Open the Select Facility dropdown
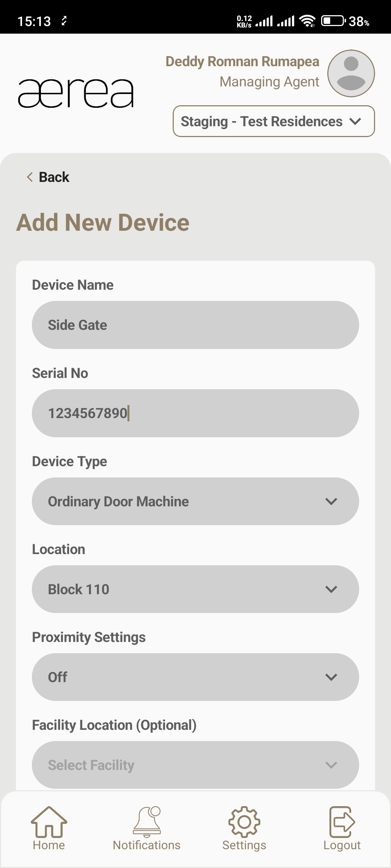Image resolution: width=391 pixels, height=868 pixels. coord(195,765)
